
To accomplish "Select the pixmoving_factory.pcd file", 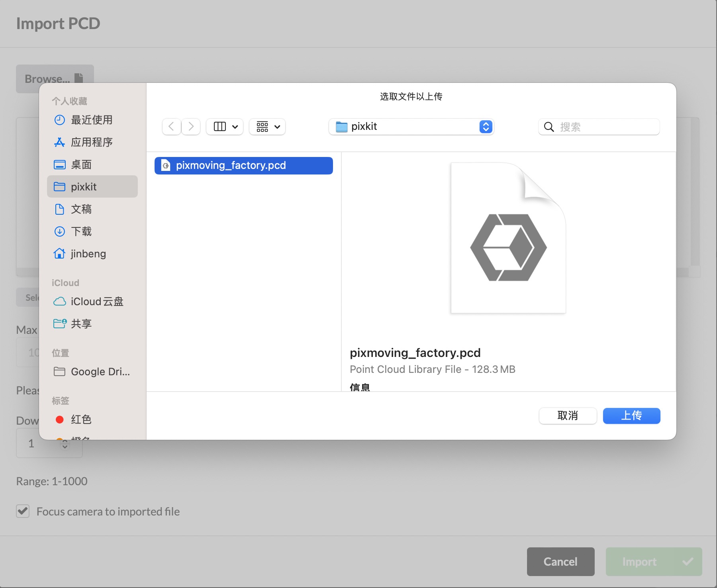I will pos(243,165).
